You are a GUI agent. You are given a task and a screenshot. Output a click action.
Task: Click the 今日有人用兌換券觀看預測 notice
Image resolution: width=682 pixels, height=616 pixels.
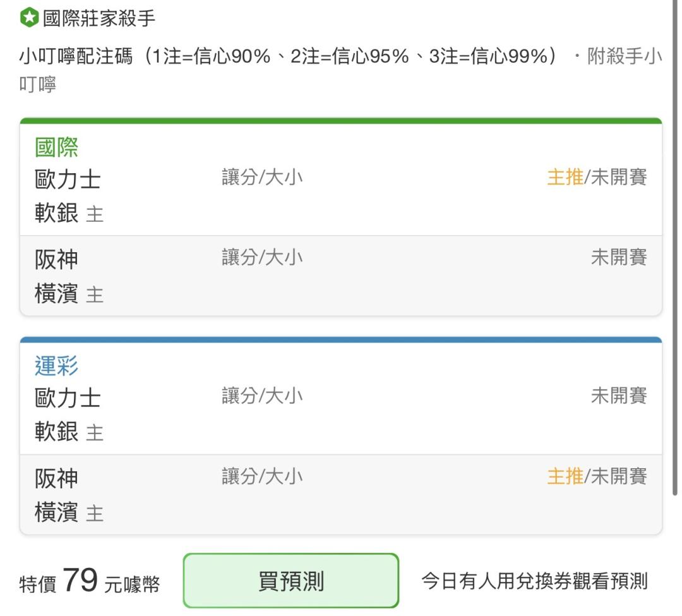coord(535,581)
